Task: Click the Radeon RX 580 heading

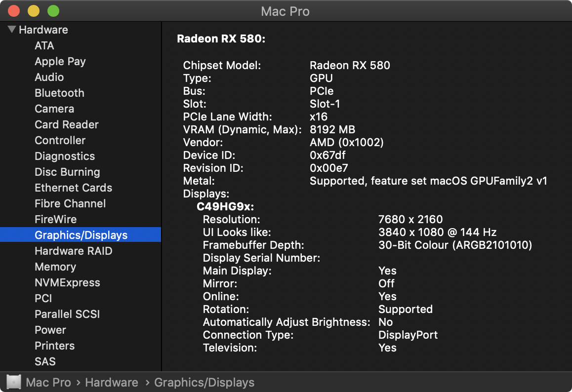Action: pyautogui.click(x=221, y=39)
